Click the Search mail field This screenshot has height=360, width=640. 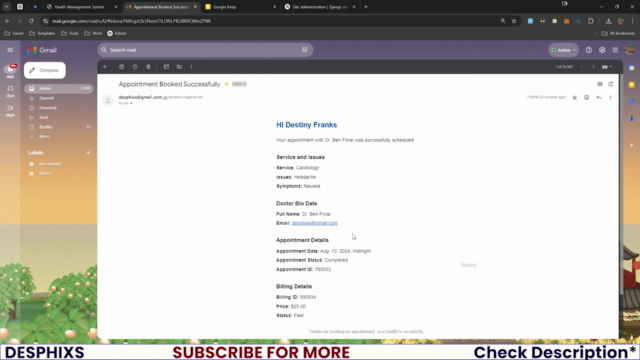204,50
